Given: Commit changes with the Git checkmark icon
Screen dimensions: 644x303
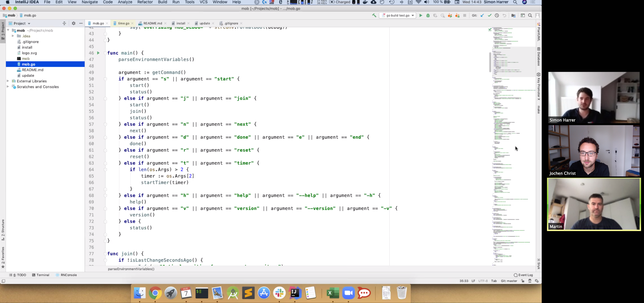Looking at the screenshot, I should (x=489, y=15).
